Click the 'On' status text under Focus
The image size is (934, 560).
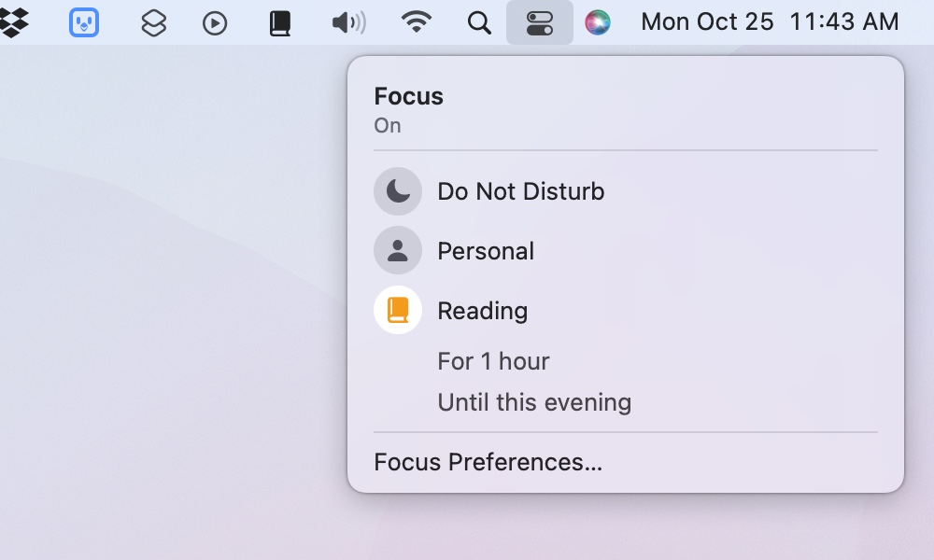pos(388,126)
